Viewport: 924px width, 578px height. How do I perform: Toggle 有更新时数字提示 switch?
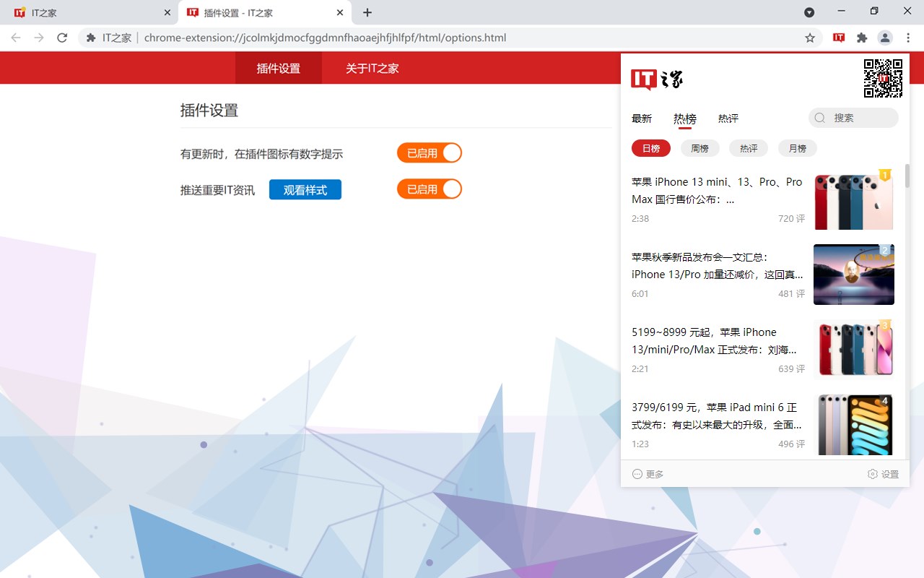(429, 153)
